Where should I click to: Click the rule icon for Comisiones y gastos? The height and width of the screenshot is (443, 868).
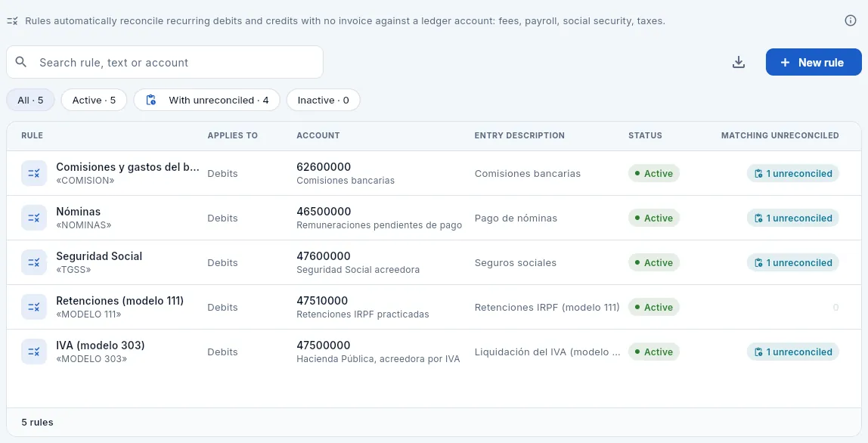click(x=34, y=173)
